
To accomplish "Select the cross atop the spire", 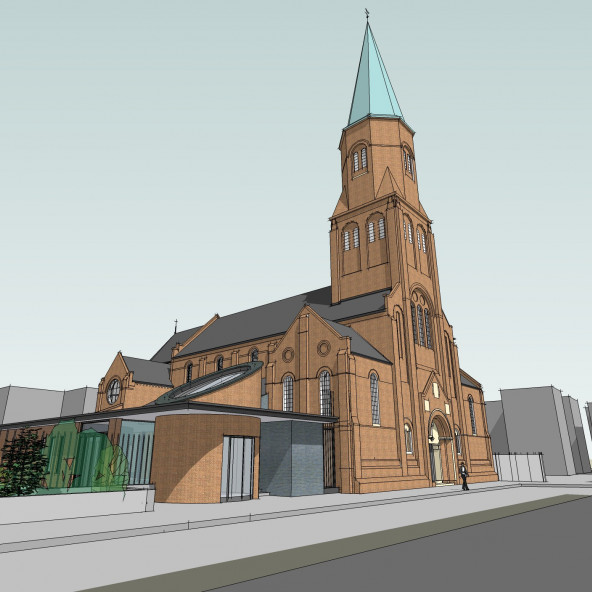I will (x=367, y=14).
